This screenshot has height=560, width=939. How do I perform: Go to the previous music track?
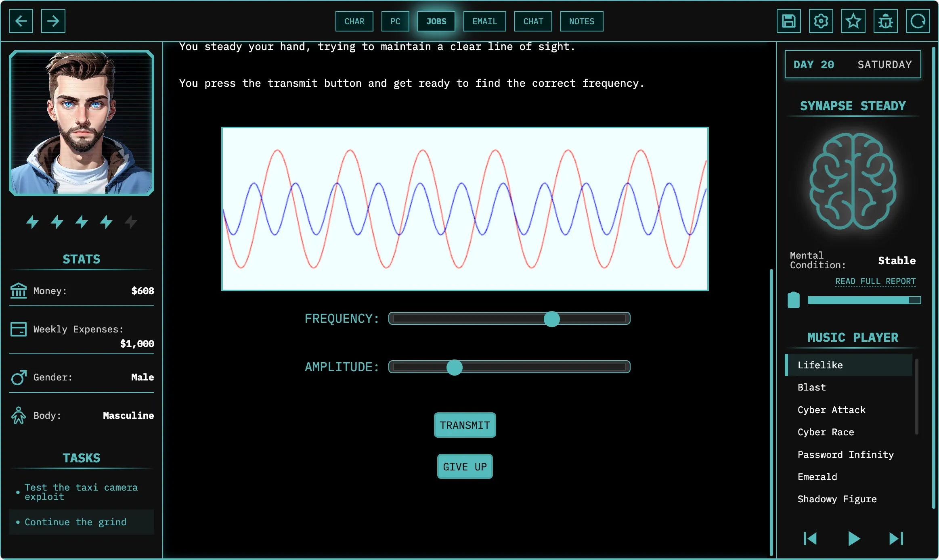point(810,539)
